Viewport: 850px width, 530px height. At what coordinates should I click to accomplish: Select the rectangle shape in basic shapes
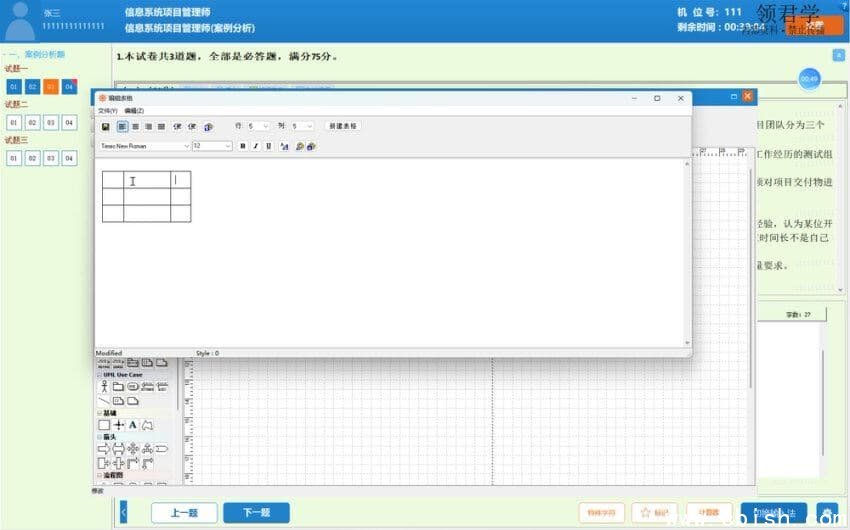[104, 425]
